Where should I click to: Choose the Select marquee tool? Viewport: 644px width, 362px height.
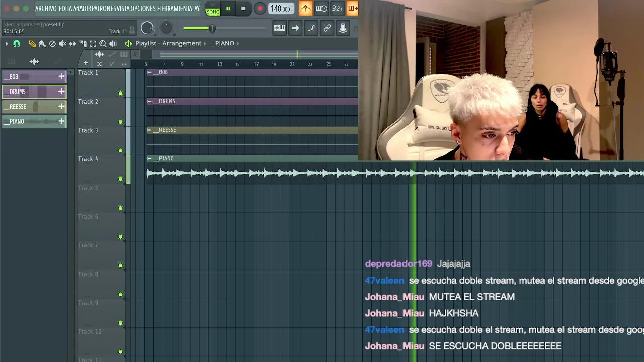[x=93, y=44]
